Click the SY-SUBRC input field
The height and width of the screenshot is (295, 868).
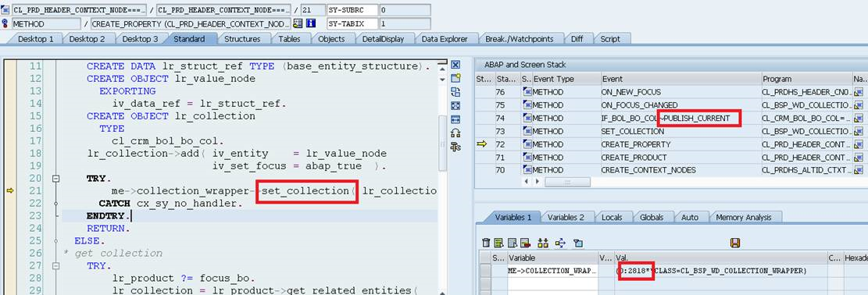[x=405, y=10]
